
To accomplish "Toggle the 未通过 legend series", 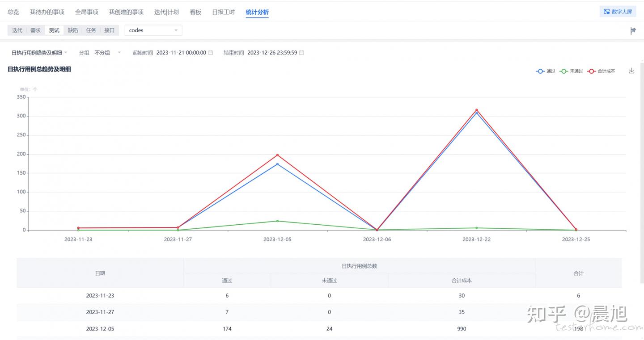I will tap(572, 71).
